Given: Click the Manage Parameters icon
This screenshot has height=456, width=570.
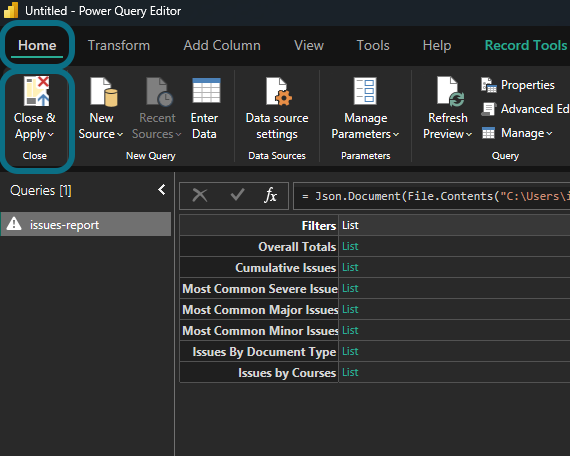Looking at the screenshot, I should click(x=365, y=91).
